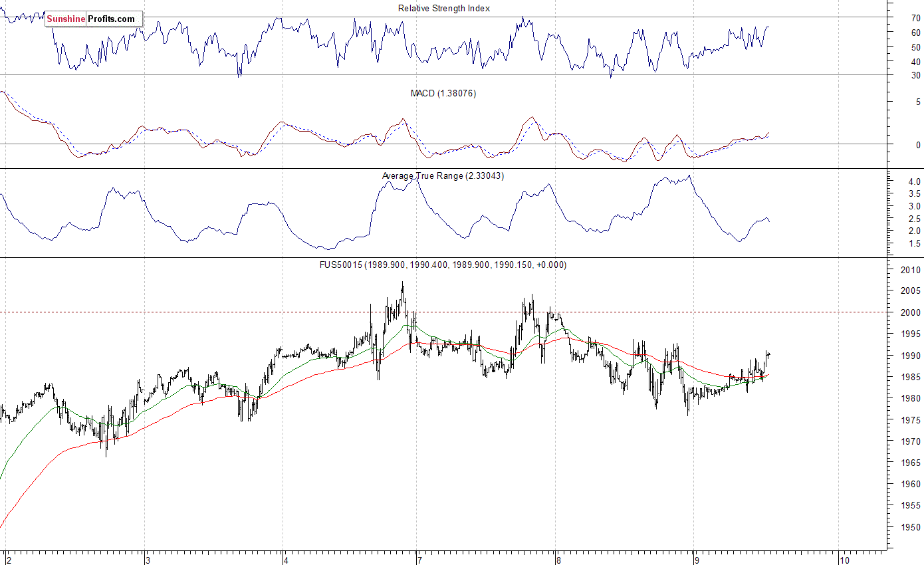Screen dimensions: 924x565
Task: Click the MACD 5 axis label
Action: pos(918,102)
